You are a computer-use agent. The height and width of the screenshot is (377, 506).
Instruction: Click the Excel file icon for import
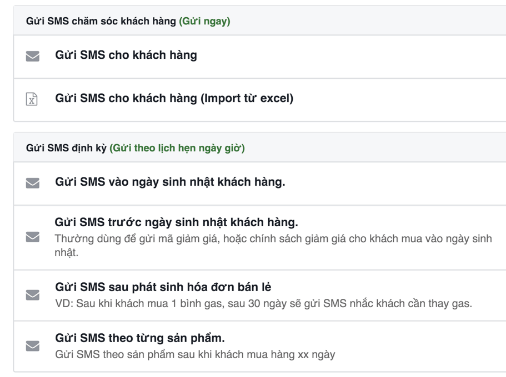click(32, 99)
